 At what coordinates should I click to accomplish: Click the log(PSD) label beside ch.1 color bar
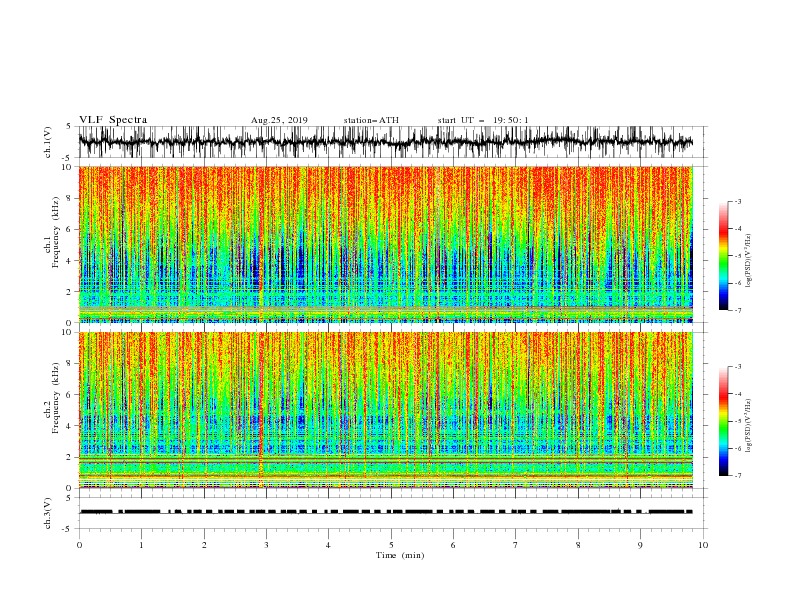point(749,261)
